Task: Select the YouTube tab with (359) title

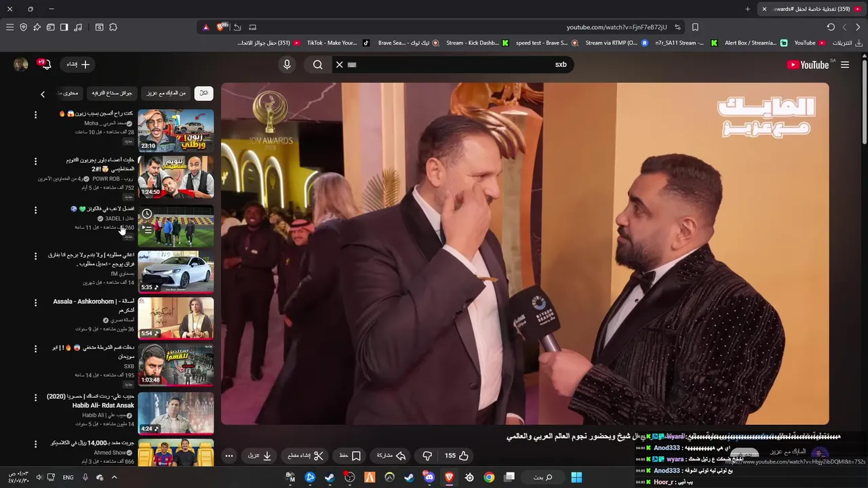Action: click(812, 9)
